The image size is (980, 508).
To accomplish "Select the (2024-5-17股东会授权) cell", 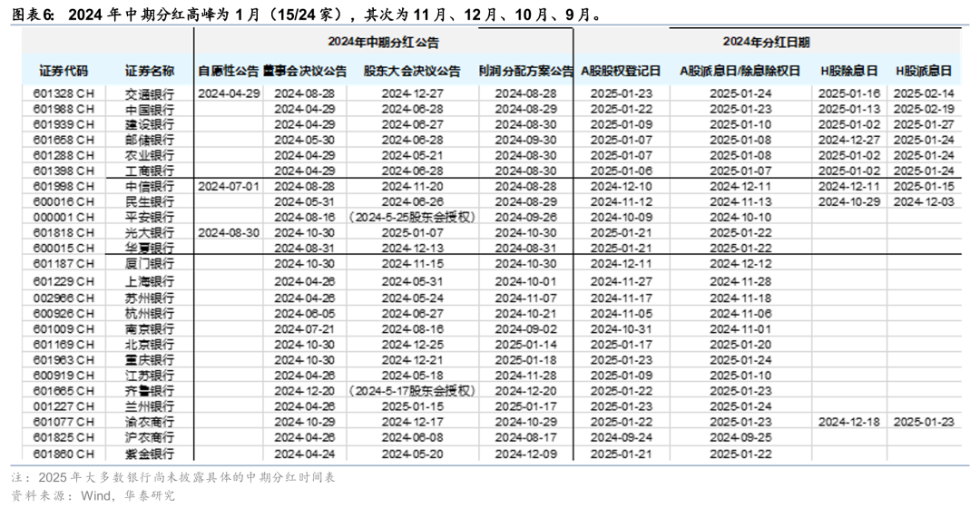I will click(412, 391).
